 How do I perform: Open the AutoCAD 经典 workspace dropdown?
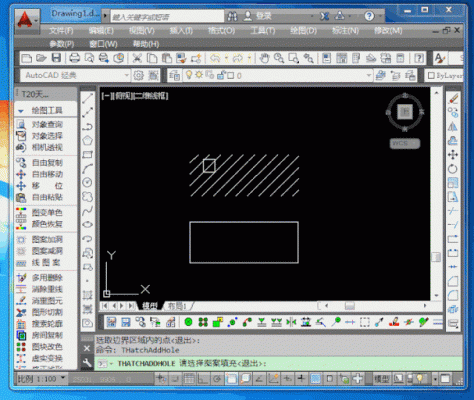(x=75, y=75)
